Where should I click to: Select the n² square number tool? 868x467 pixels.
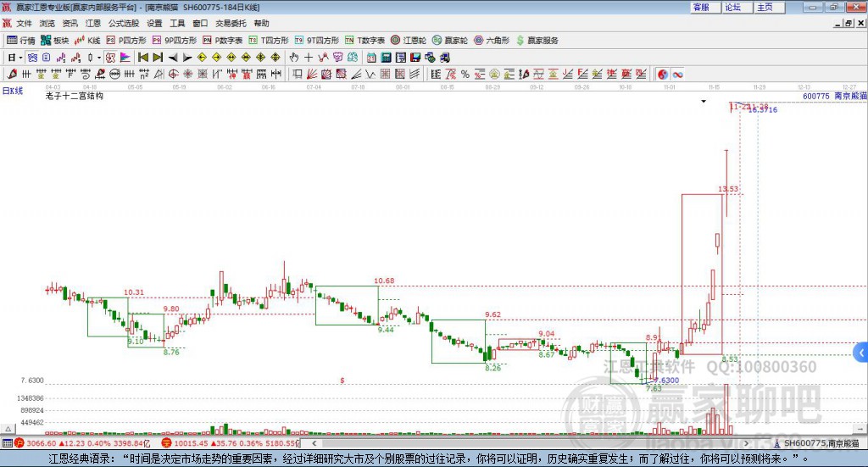coord(144,74)
